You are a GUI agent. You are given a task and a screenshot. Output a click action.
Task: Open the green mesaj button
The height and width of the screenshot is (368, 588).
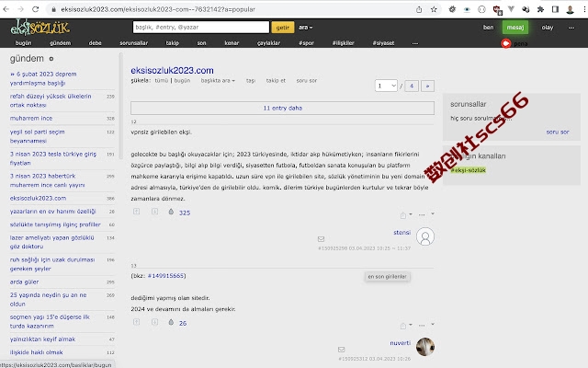[x=515, y=28]
